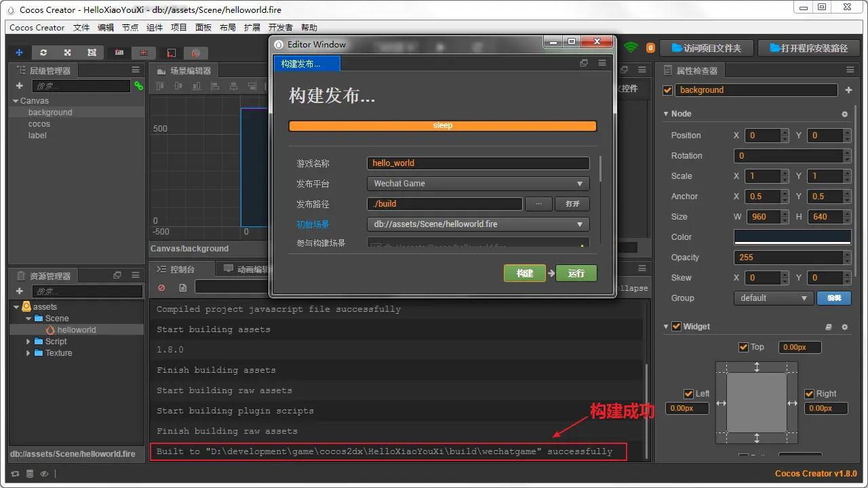868x488 pixels.
Task: Open the 编辑 menu
Action: click(106, 28)
